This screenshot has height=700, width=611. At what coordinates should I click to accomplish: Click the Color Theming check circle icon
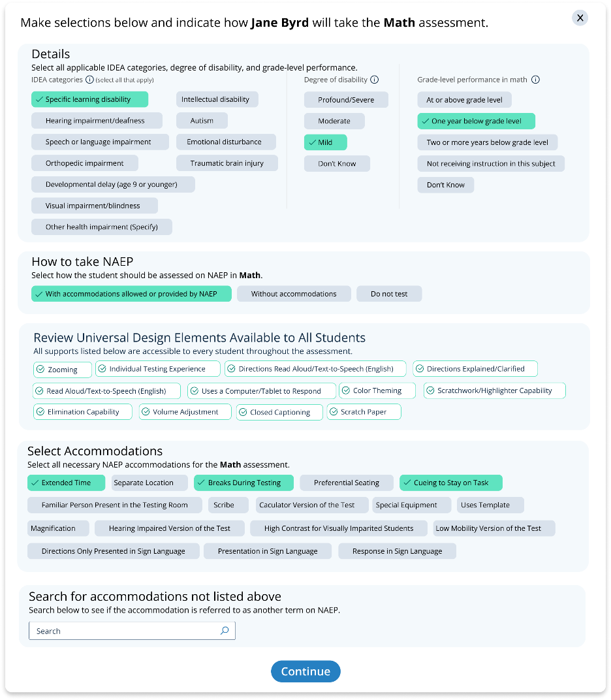(x=346, y=390)
